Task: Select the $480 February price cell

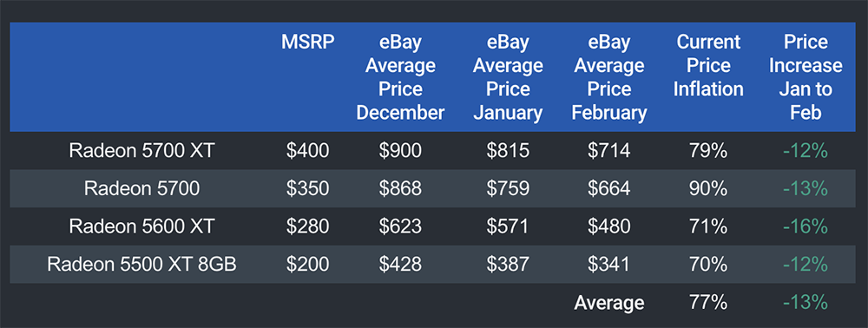Action: [x=609, y=226]
